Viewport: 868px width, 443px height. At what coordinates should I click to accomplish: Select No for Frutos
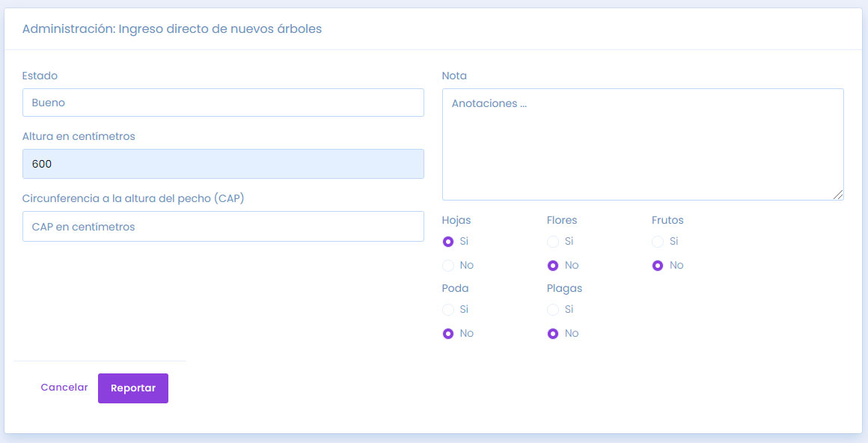[657, 266]
